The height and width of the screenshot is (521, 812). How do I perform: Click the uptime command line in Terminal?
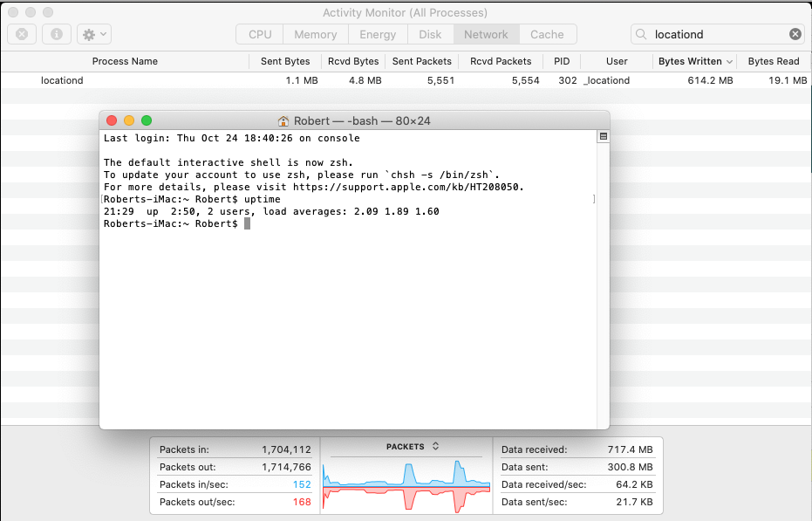(x=192, y=199)
